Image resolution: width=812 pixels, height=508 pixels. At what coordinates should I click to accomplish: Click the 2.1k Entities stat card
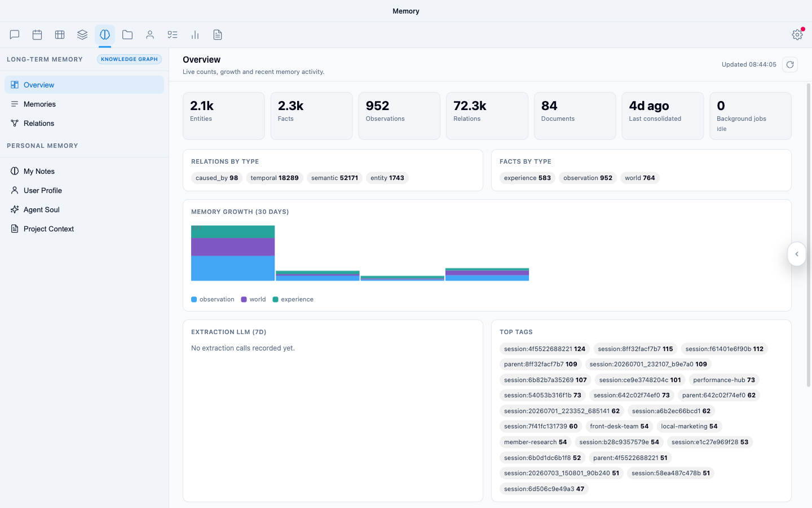(x=223, y=116)
